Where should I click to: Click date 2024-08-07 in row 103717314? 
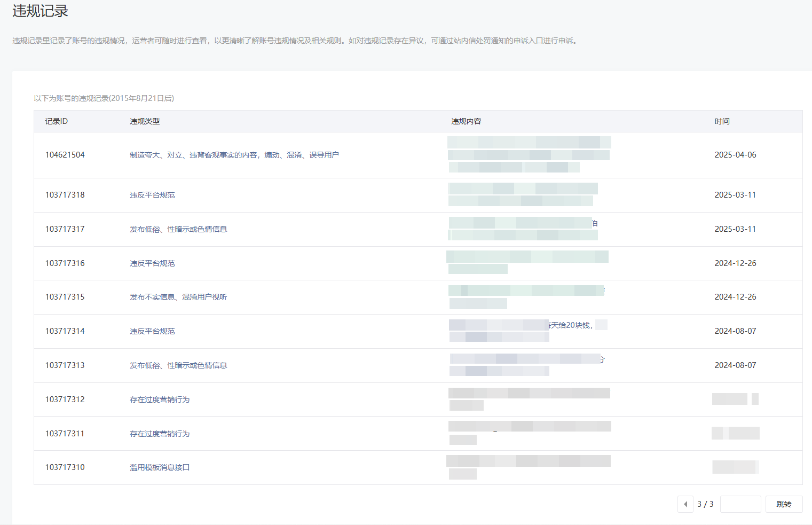735,331
